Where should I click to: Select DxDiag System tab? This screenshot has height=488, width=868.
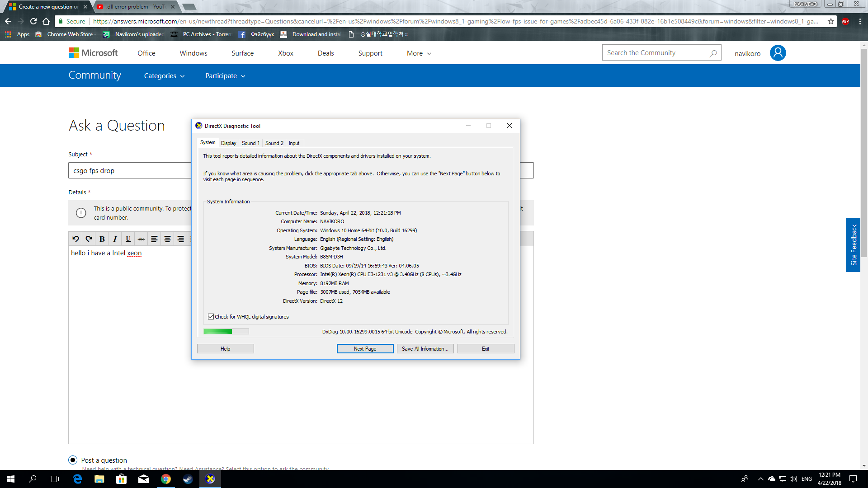pos(208,143)
